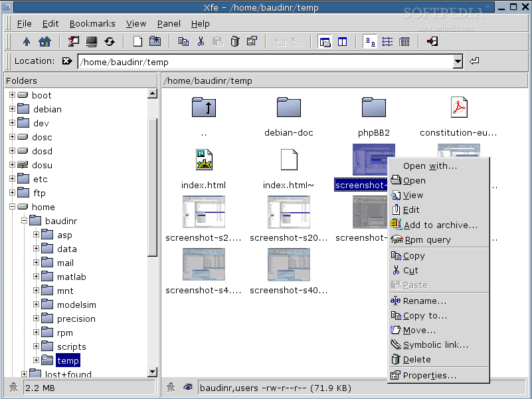This screenshot has width=532, height=399.
Task: Expand the etc folder node
Action: [12, 178]
